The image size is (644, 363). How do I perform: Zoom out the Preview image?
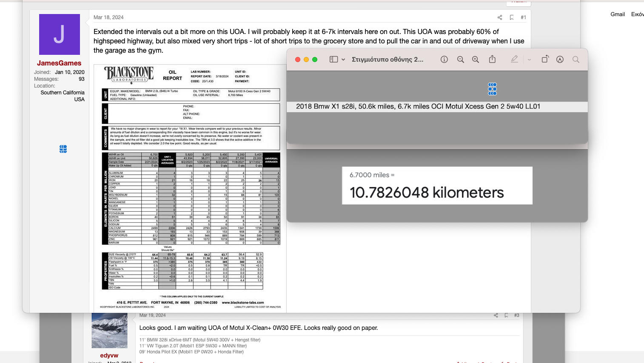(460, 60)
